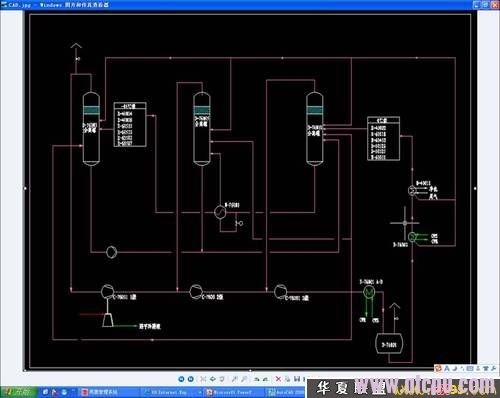Click the print picture icon
Viewport: 500px width, 398px height.
[x=287, y=379]
